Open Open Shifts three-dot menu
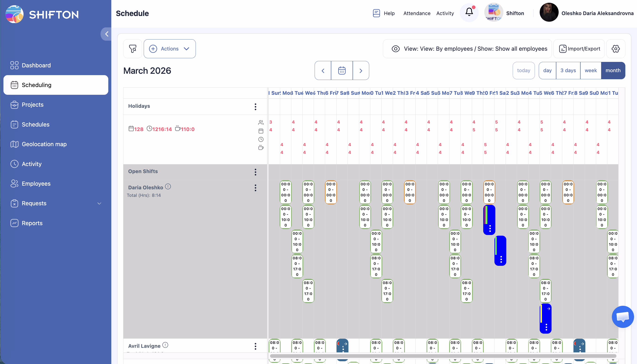 (x=255, y=172)
